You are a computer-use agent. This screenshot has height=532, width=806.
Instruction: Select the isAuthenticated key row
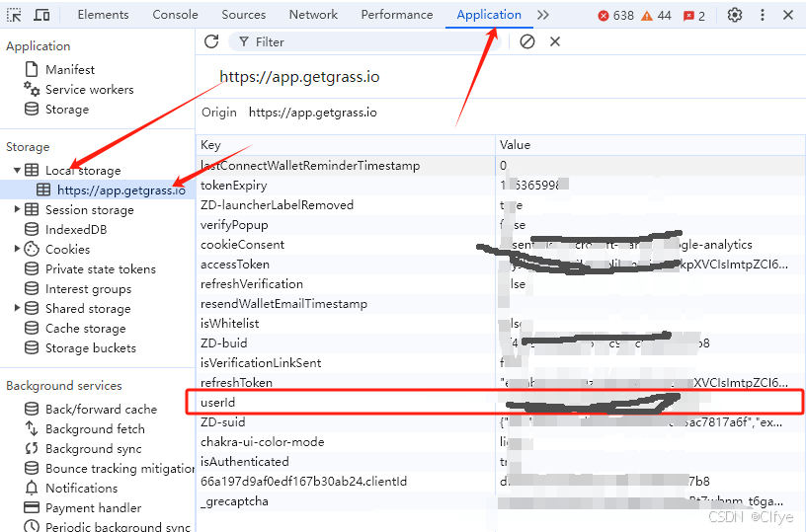(x=501, y=462)
